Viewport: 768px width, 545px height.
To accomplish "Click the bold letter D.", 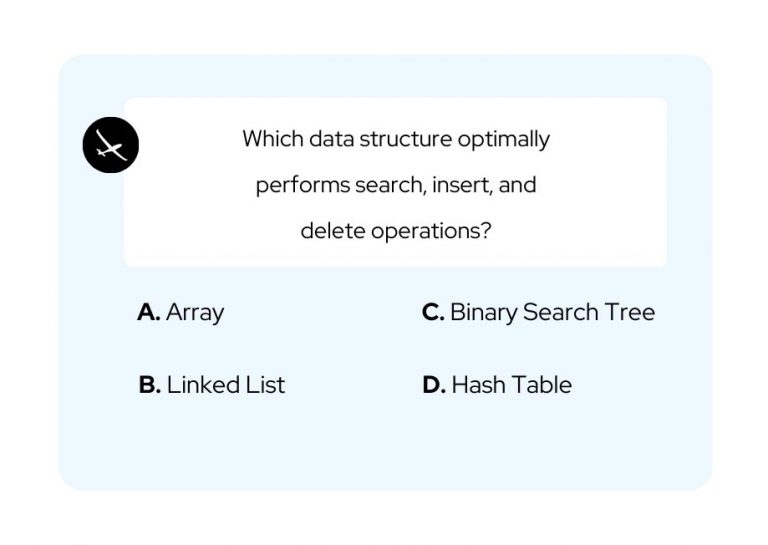I will (x=434, y=384).
